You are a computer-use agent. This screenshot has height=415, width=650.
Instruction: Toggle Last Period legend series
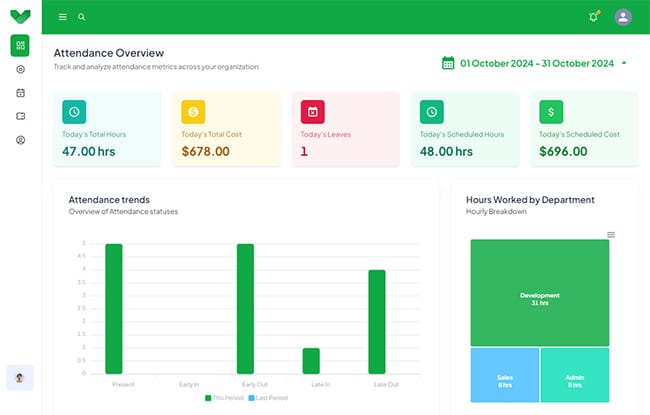[268, 397]
